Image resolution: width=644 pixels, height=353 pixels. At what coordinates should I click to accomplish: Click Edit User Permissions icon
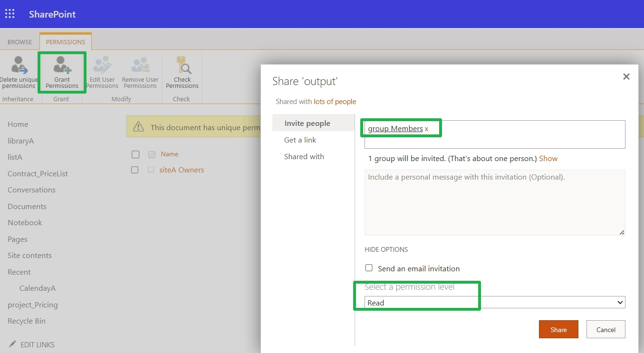click(x=102, y=71)
